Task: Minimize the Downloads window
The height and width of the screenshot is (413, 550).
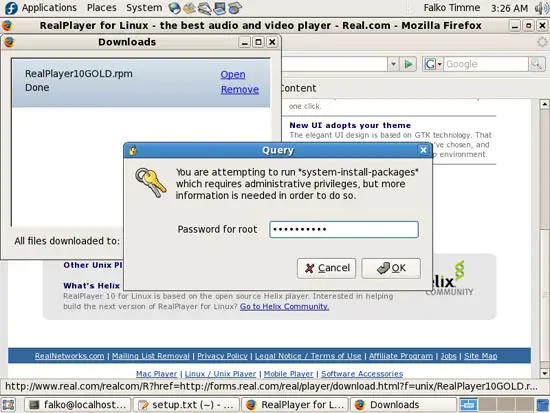Action: tap(244, 42)
